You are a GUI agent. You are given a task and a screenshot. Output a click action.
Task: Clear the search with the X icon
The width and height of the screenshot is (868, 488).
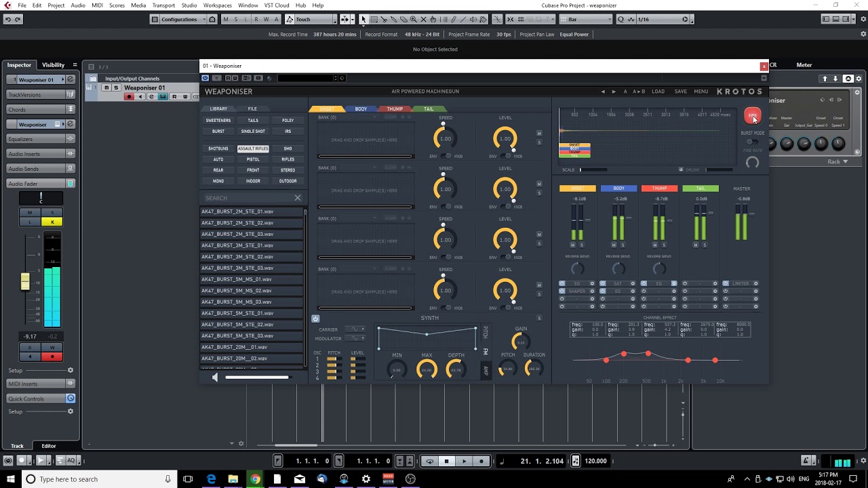pos(297,198)
